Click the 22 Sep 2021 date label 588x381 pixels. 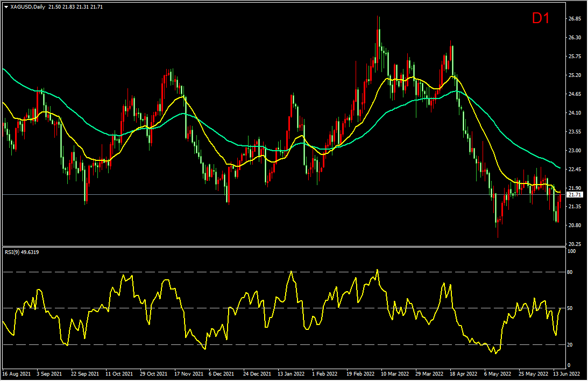pos(85,374)
